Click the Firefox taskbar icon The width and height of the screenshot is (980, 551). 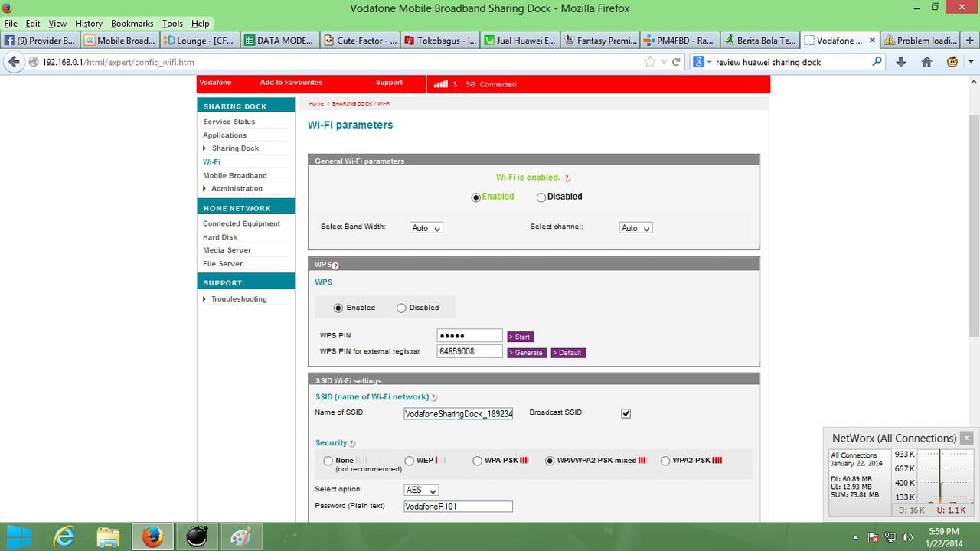pyautogui.click(x=152, y=537)
